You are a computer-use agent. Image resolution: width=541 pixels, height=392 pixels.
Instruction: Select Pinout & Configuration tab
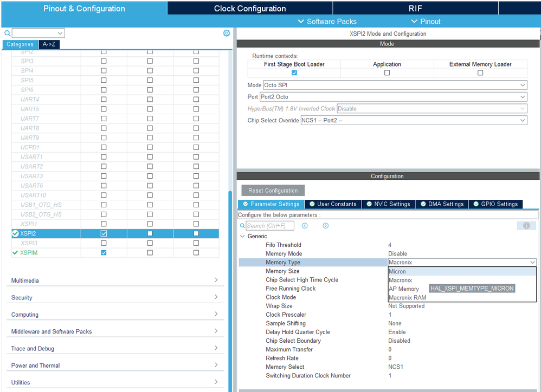(84, 8)
